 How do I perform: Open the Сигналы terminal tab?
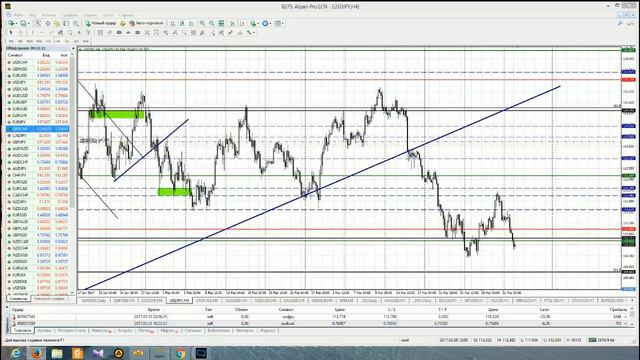pos(193,331)
